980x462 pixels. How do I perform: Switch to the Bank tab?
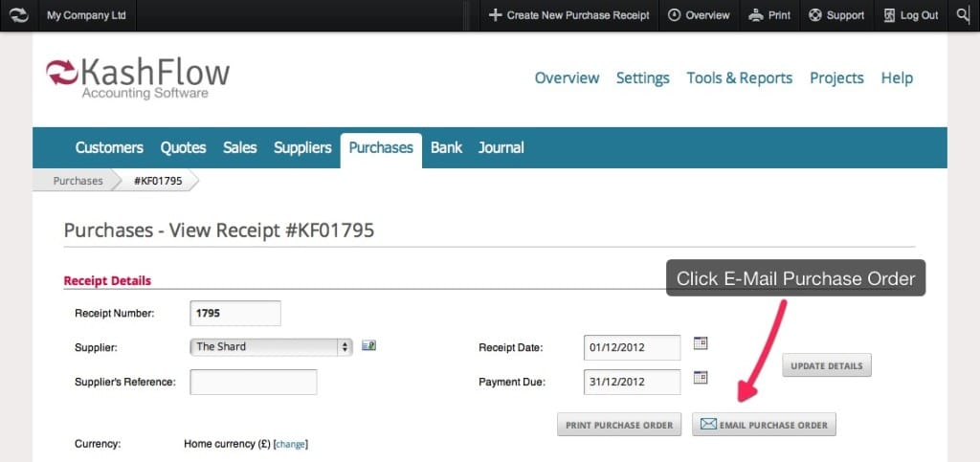[446, 147]
